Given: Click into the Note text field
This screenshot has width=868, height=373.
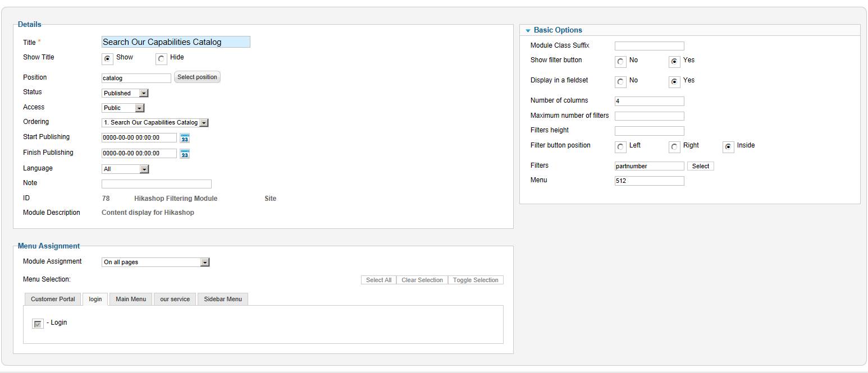Looking at the screenshot, I should pos(156,184).
